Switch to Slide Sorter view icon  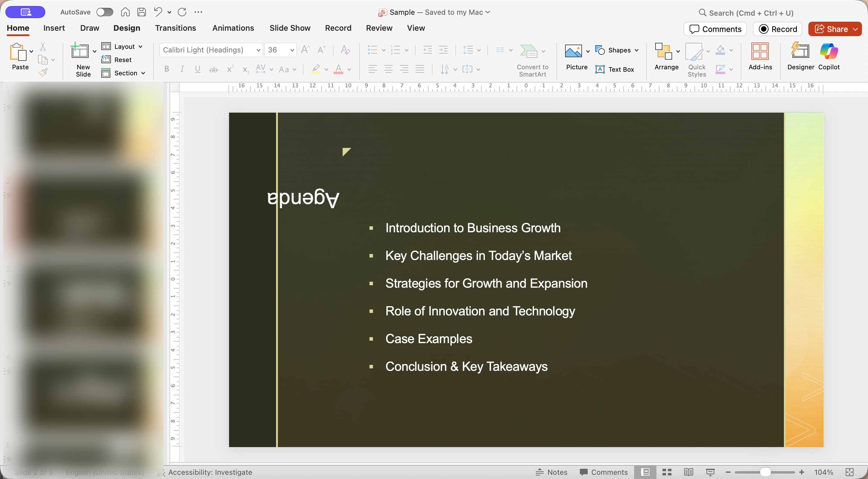667,472
